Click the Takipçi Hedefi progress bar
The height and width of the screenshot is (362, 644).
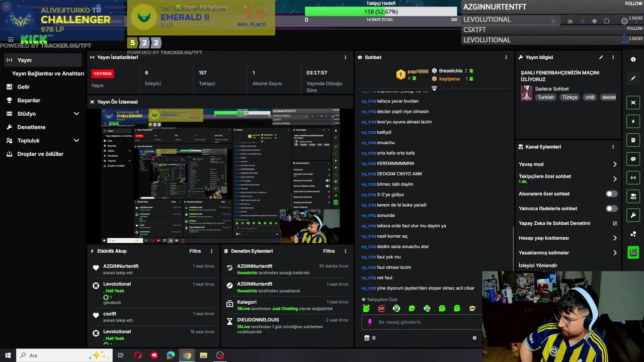[381, 12]
